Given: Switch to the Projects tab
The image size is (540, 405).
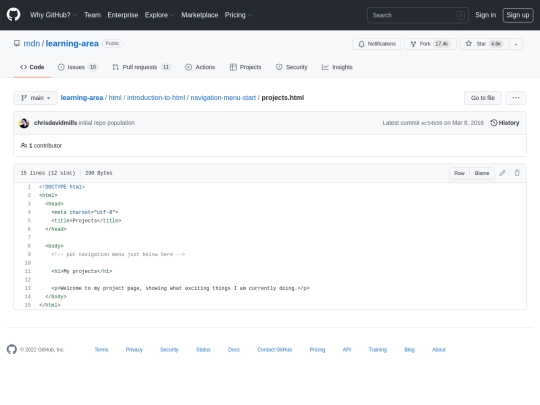Looking at the screenshot, I should (246, 67).
